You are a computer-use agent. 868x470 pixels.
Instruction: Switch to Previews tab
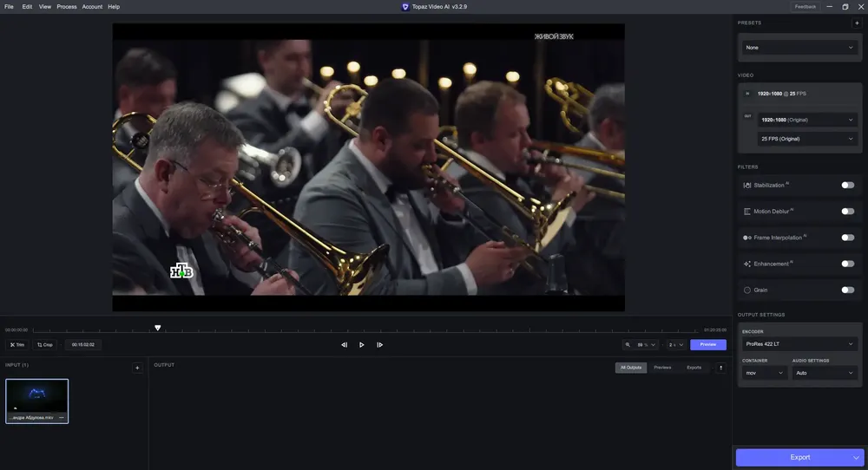coord(662,368)
